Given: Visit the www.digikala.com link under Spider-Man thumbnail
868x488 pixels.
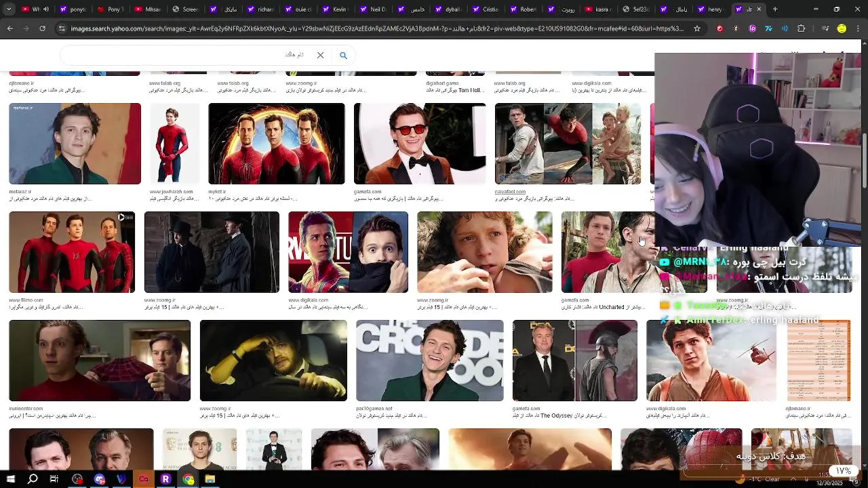Looking at the screenshot, I should pyautogui.click(x=308, y=300).
